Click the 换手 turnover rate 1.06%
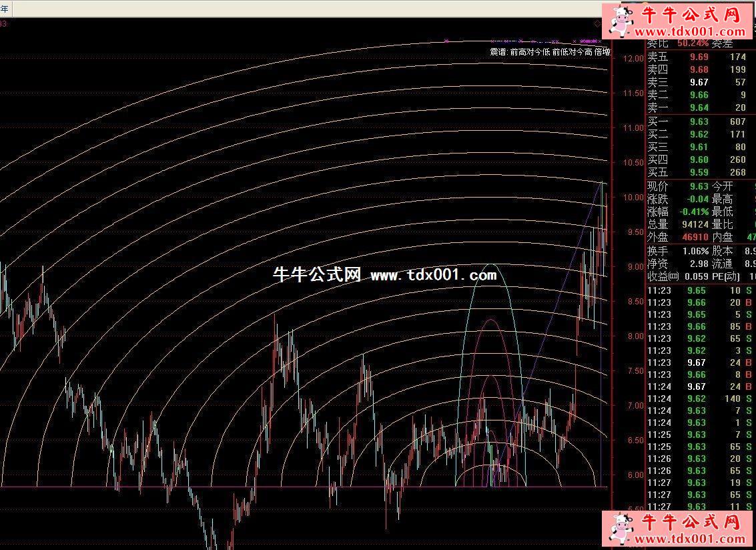756x550 pixels. pyautogui.click(x=693, y=251)
